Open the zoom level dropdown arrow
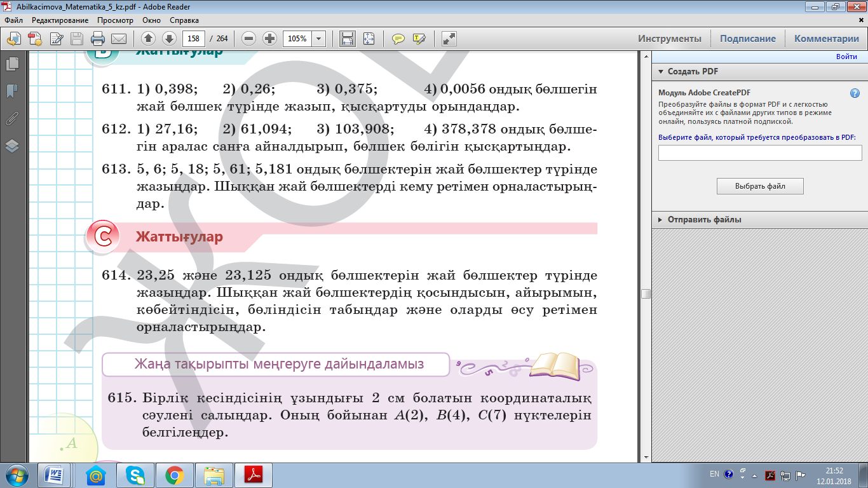The width and height of the screenshot is (868, 488). 319,39
